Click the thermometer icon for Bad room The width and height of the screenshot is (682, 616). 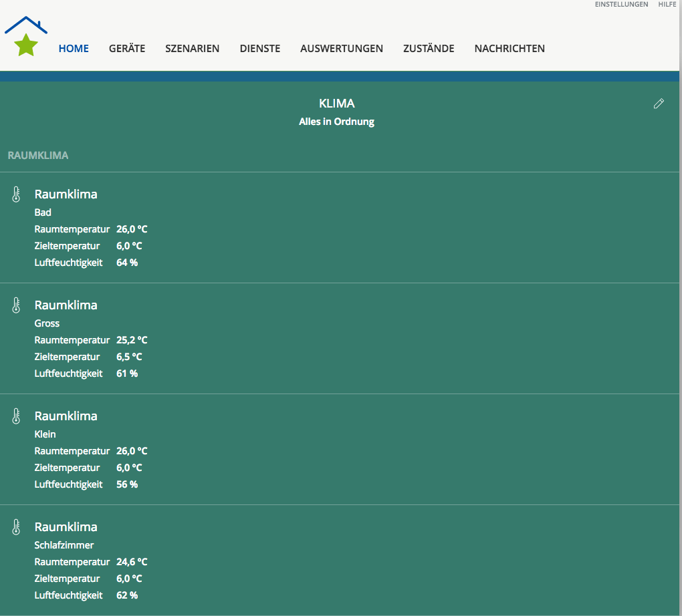17,194
